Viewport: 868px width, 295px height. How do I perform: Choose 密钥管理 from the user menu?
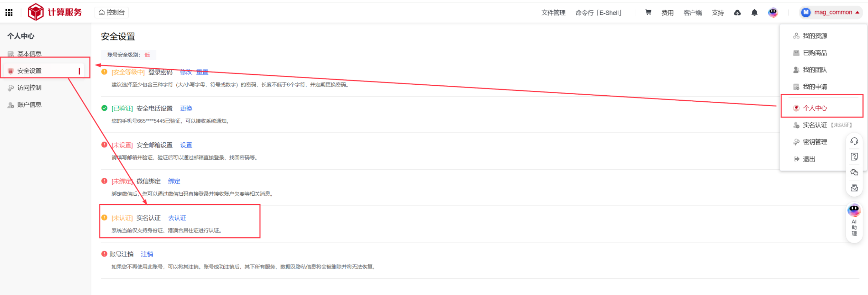pos(814,142)
